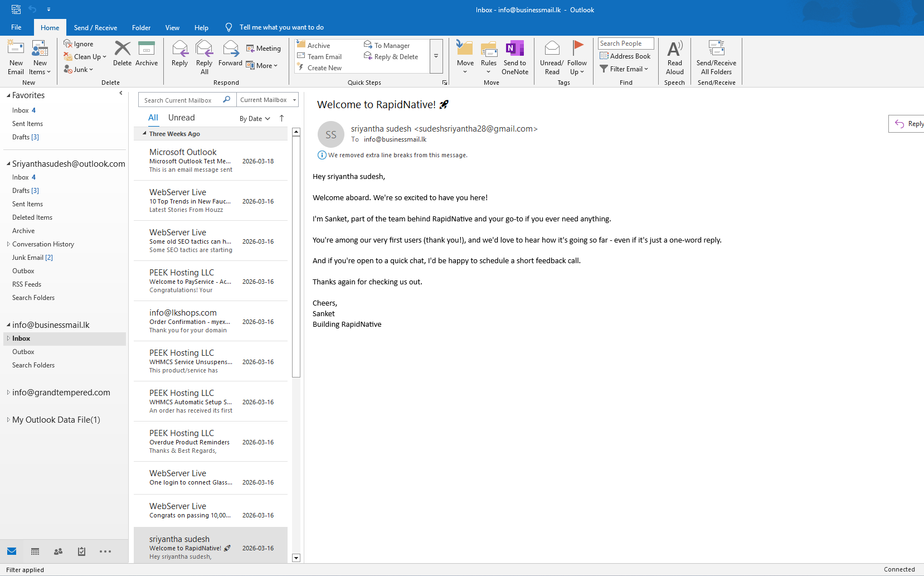Expand My Outlook Data File(1)
924x576 pixels.
tap(8, 420)
